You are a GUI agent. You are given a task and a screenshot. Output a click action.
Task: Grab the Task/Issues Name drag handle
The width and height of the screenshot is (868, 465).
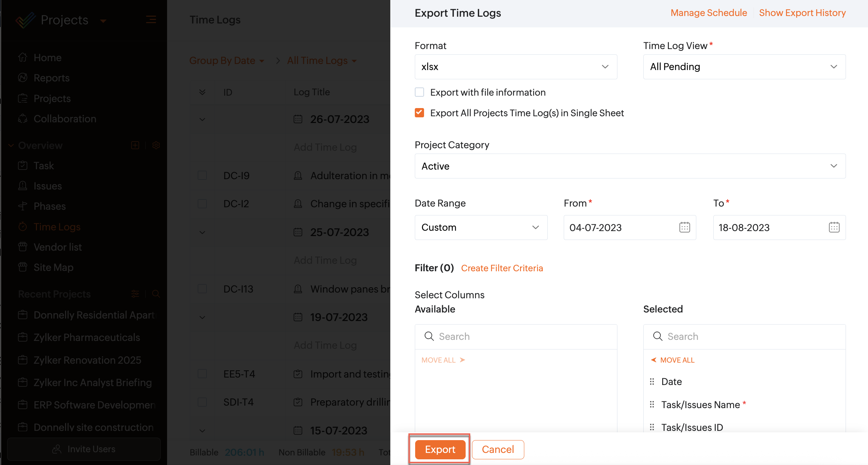tap(652, 405)
